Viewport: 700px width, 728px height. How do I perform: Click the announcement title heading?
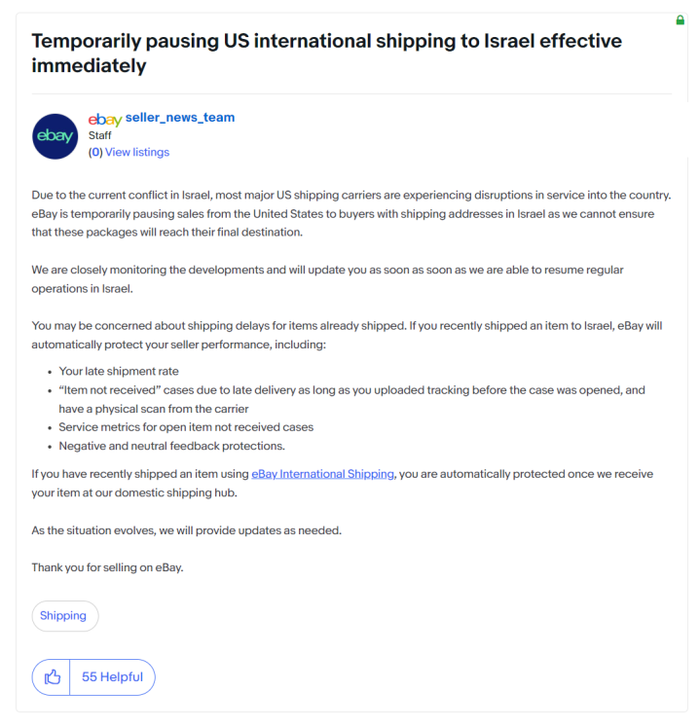(x=326, y=53)
